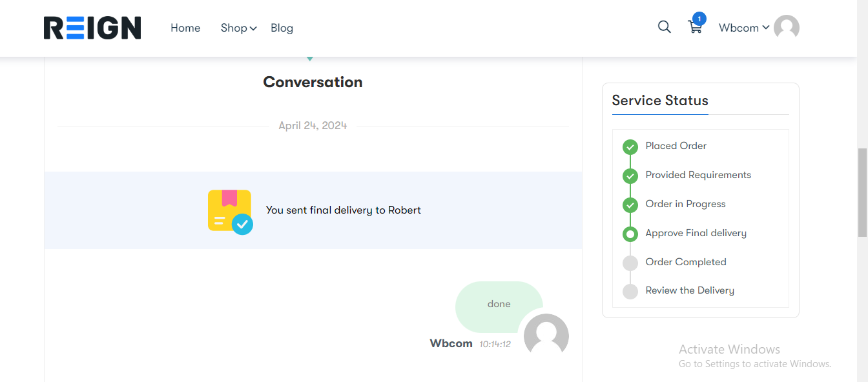This screenshot has width=868, height=382.
Task: Open the search magnifier icon
Action: coord(664,27)
